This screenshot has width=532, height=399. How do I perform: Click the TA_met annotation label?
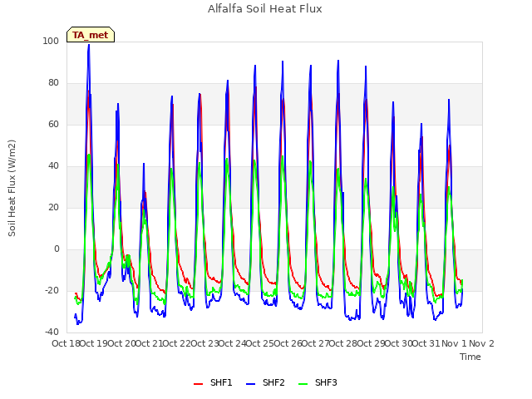pos(91,35)
